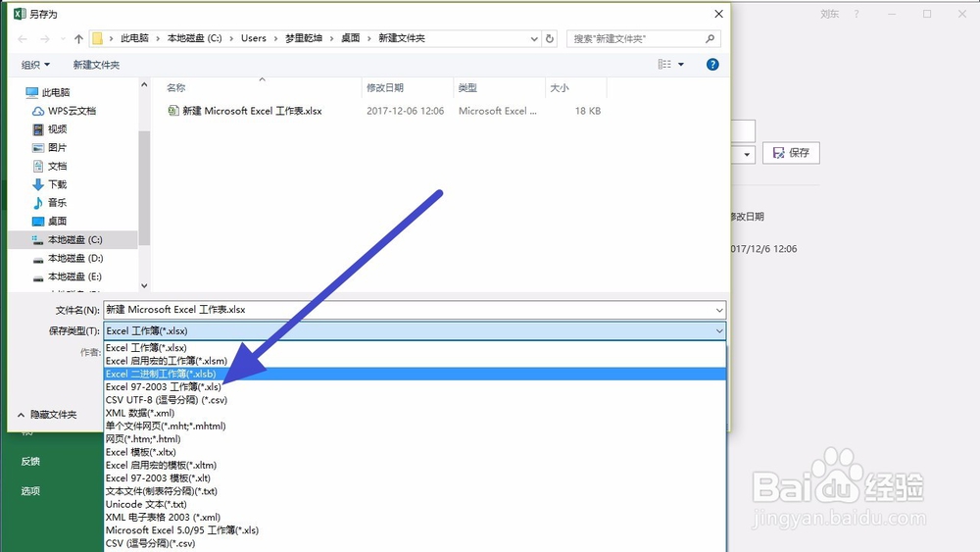Collapse folders with 隐藏文件夹
Image resolution: width=980 pixels, height=552 pixels.
pos(47,415)
